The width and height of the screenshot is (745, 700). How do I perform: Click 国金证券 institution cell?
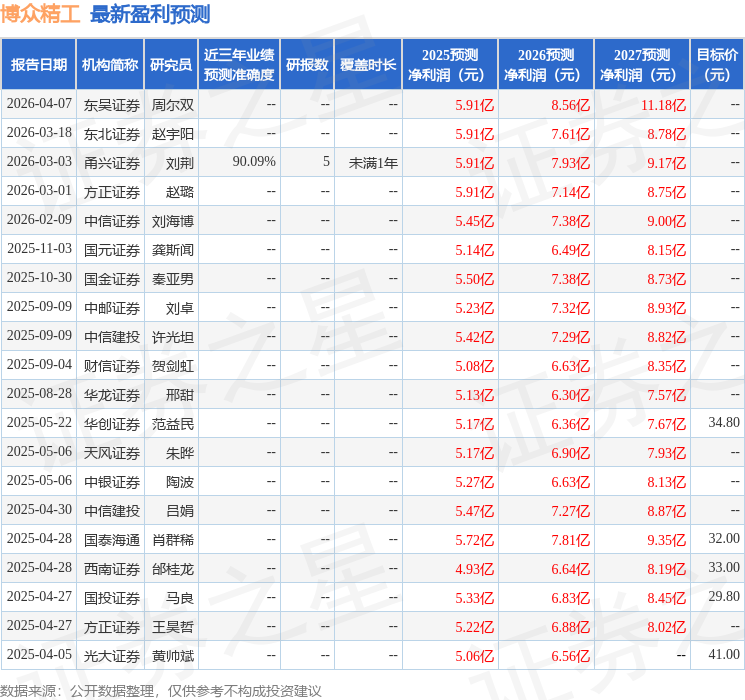pos(112,279)
